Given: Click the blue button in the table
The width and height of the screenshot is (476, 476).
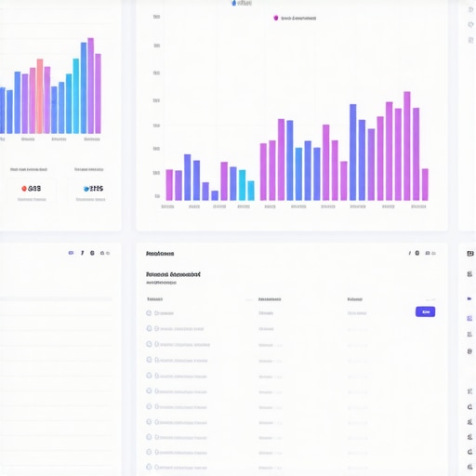Looking at the screenshot, I should pyautogui.click(x=425, y=311).
